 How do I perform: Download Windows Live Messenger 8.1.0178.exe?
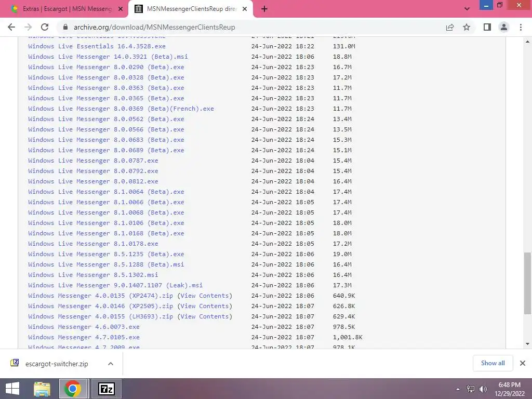[x=93, y=244]
